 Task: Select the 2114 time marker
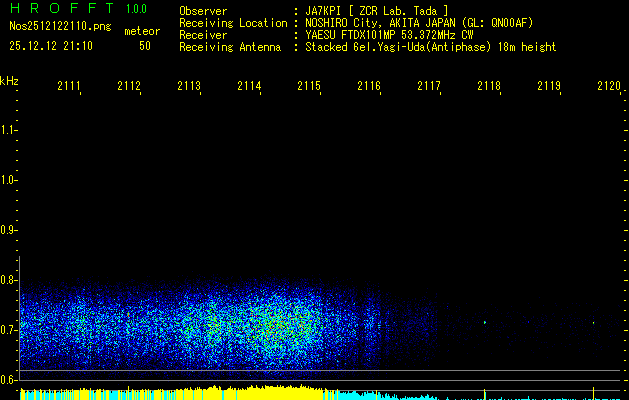(x=249, y=87)
